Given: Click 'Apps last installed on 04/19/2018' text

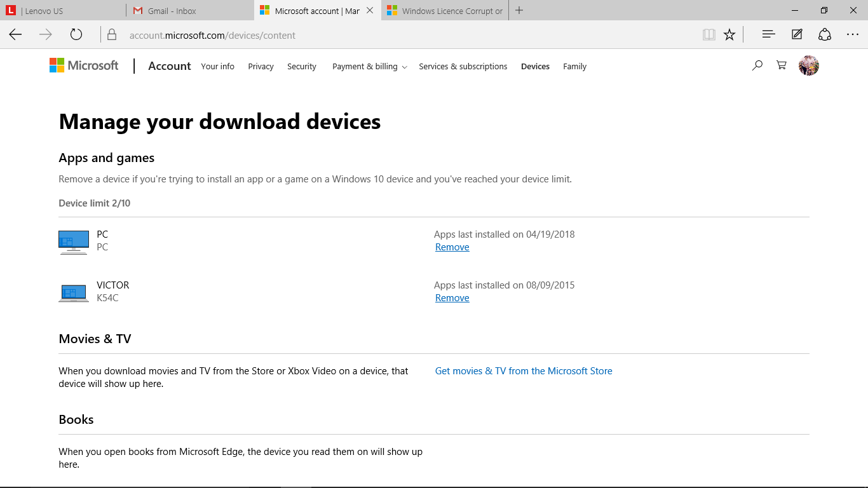Looking at the screenshot, I should pyautogui.click(x=505, y=234).
